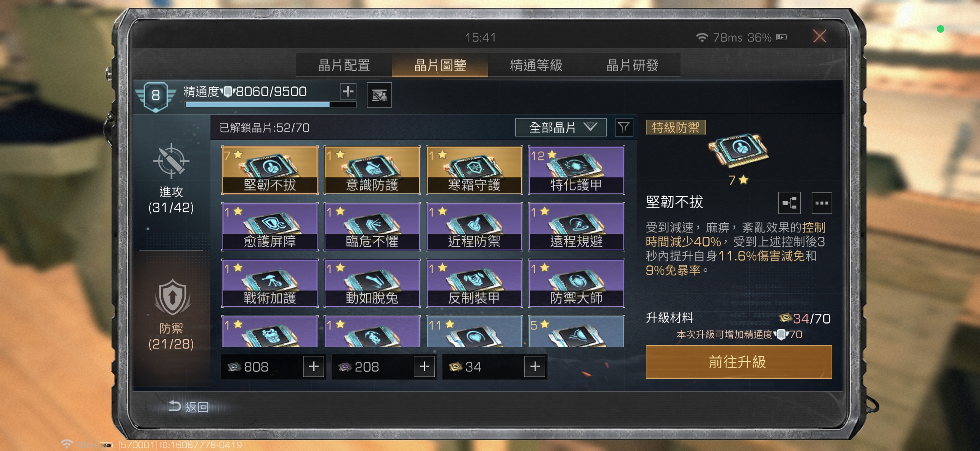The height and width of the screenshot is (451, 980).
Task: Add more 34 gold chip material
Action: pyautogui.click(x=535, y=366)
